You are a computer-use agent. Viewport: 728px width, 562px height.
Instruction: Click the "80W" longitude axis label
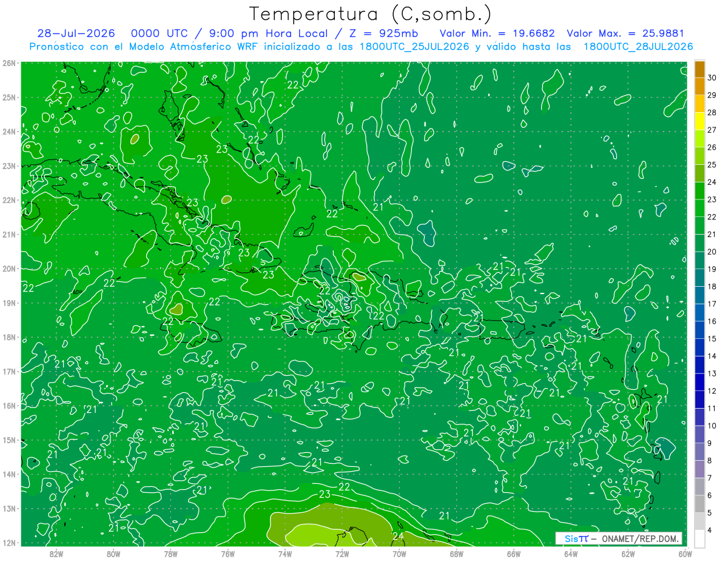113,554
